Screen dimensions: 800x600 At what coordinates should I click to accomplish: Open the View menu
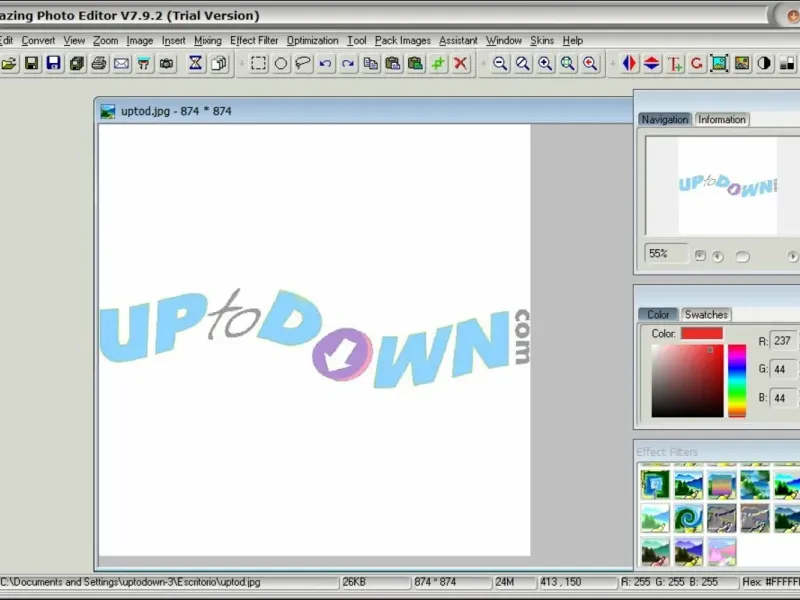(74, 41)
